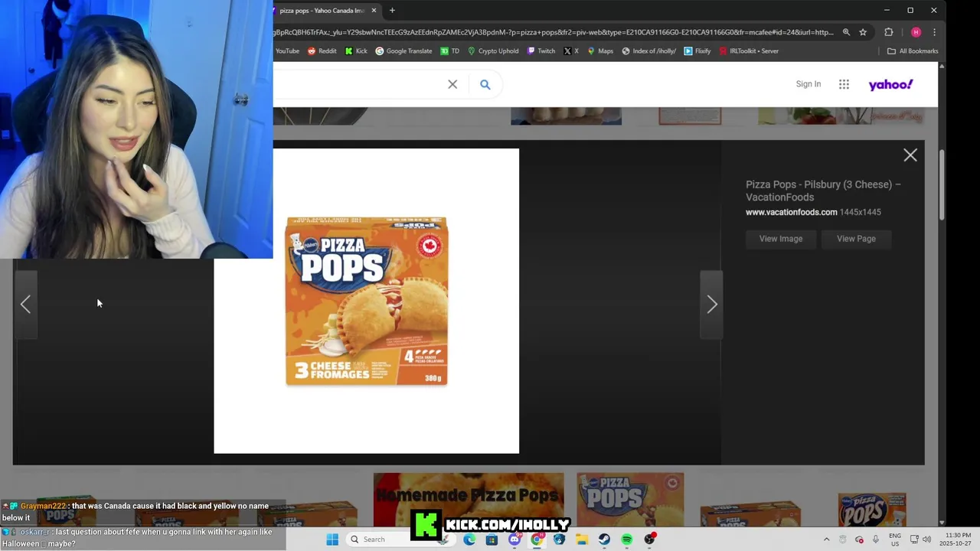Click the browser address bar URL
This screenshot has height=551, width=980.
tap(553, 32)
